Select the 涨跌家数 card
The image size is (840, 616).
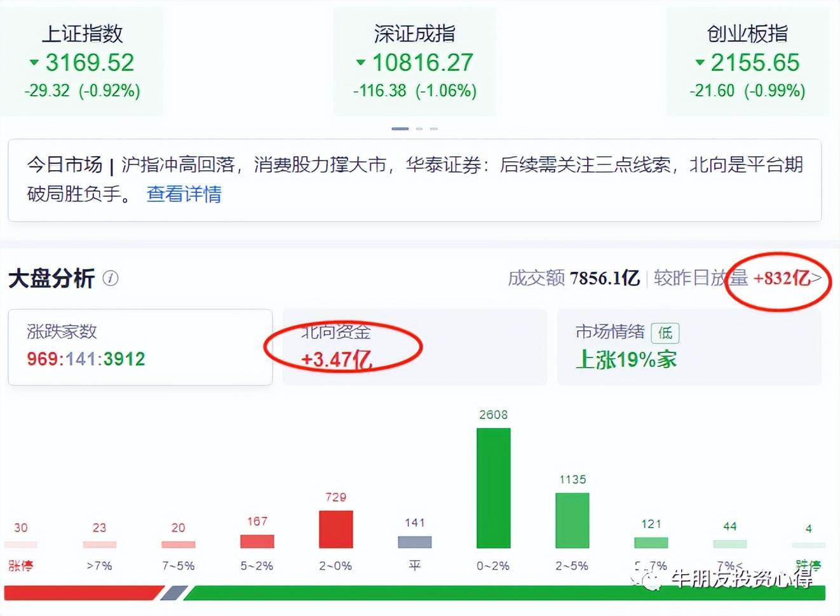tap(140, 347)
